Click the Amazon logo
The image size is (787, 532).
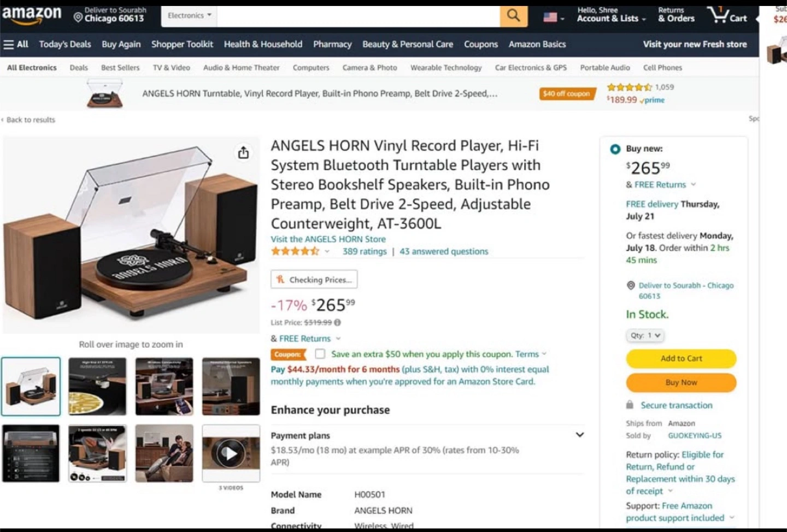tap(32, 15)
